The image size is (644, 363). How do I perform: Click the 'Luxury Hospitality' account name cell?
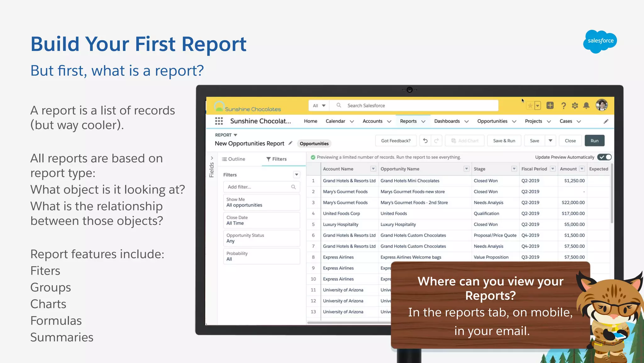click(x=349, y=224)
